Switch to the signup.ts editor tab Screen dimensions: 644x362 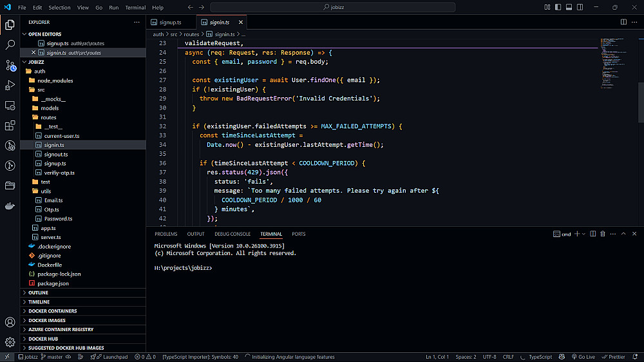coord(171,22)
